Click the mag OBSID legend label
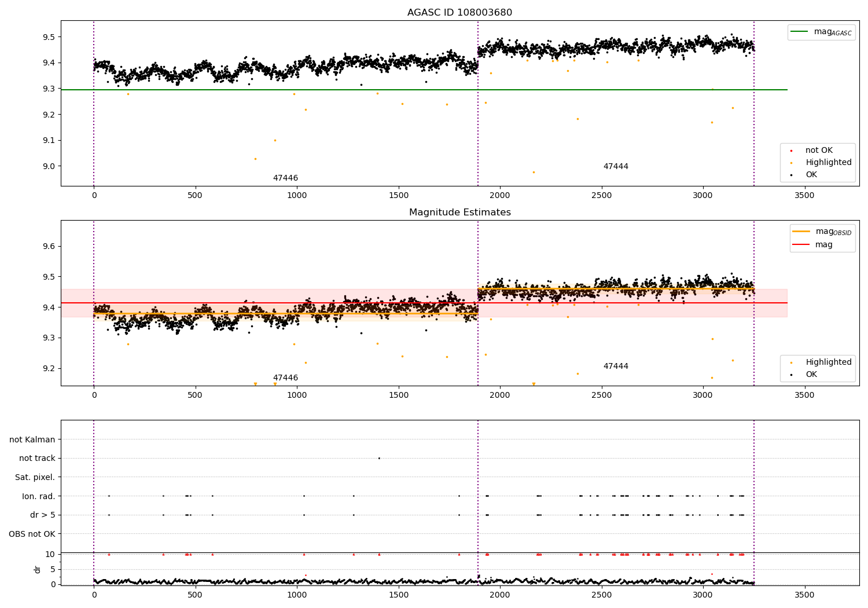Image resolution: width=868 pixels, height=608 pixels. (834, 232)
